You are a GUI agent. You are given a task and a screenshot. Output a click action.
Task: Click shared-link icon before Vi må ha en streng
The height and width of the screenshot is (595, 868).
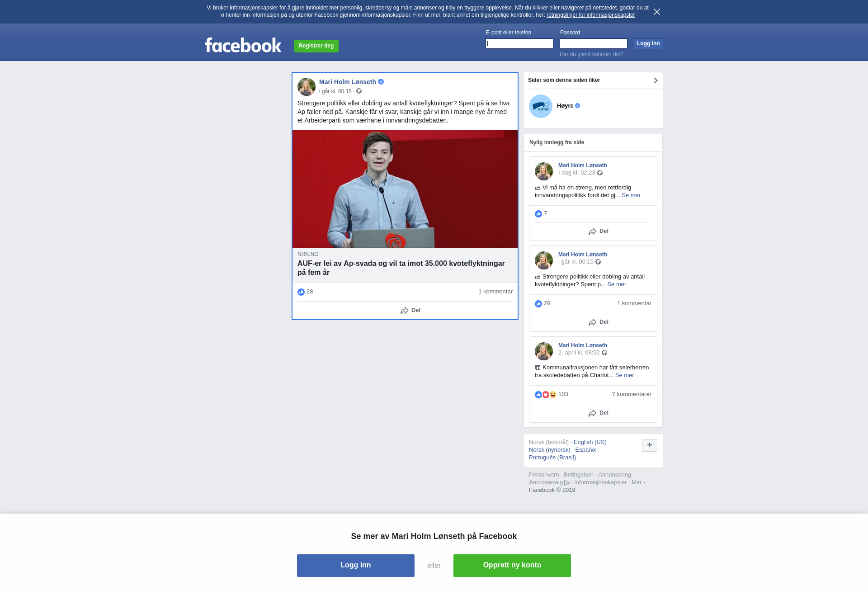point(538,188)
